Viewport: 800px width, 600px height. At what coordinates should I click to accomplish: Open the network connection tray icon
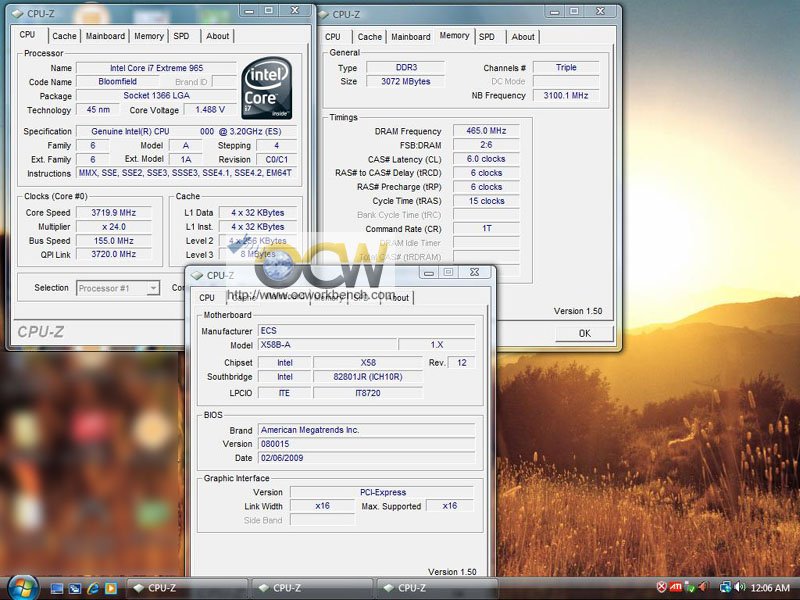[725, 587]
